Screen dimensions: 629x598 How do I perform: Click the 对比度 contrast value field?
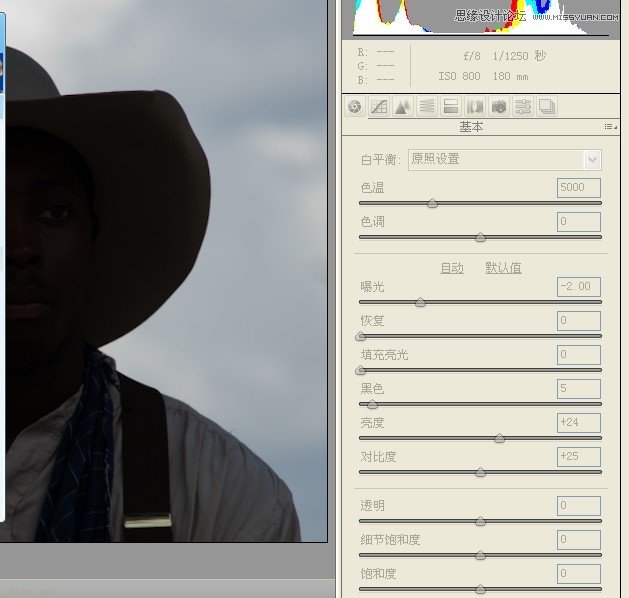(579, 457)
